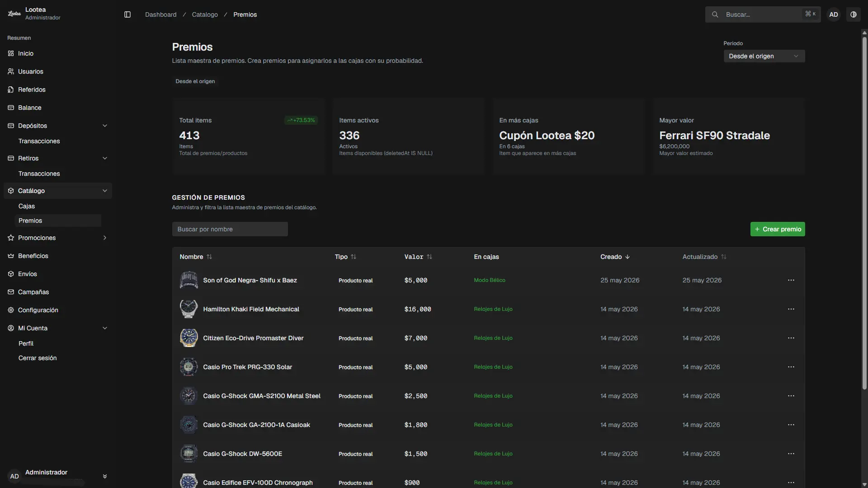Expand the Administrador account menu chevron
Viewport: 868px width, 488px height.
[x=105, y=476]
